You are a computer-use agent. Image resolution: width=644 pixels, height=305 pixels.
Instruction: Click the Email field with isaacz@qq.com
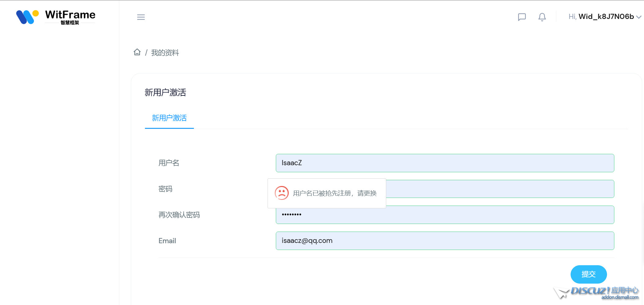coord(445,241)
